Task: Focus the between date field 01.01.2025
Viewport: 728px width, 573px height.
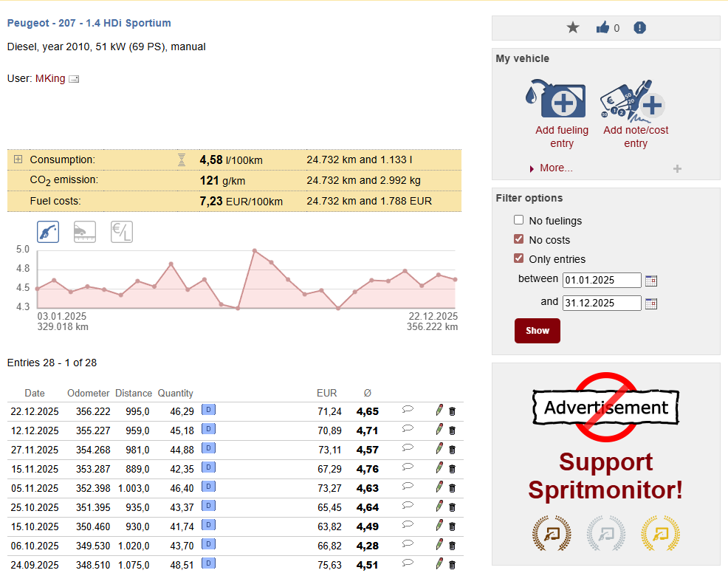Action: point(602,281)
